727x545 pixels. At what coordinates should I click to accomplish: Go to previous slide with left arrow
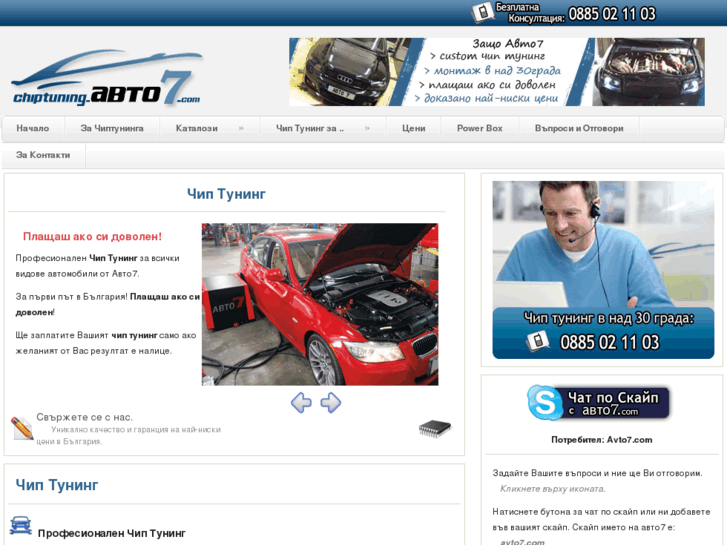[x=301, y=403]
